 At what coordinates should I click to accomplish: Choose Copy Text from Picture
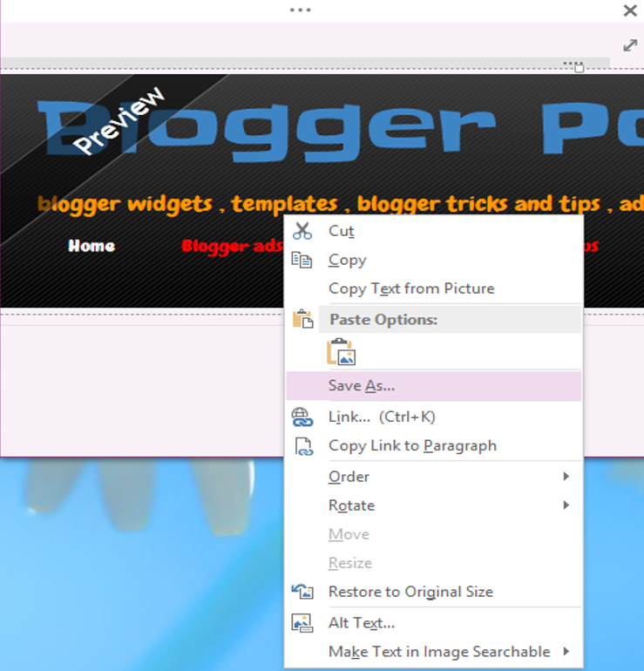point(434,288)
